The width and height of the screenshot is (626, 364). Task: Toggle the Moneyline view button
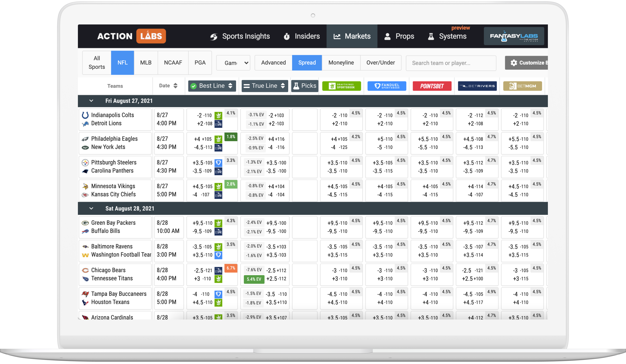point(341,62)
